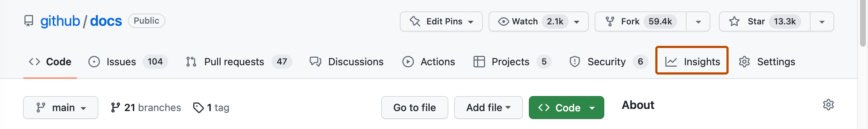The height and width of the screenshot is (129, 868).
Task: Open the Insights tab
Action: (692, 62)
